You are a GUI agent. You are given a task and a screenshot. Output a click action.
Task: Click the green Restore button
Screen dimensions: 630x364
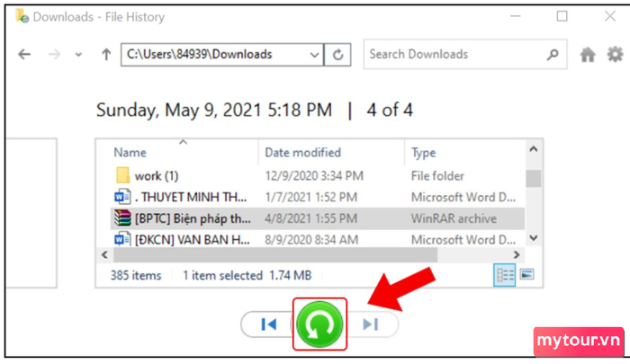(x=319, y=324)
